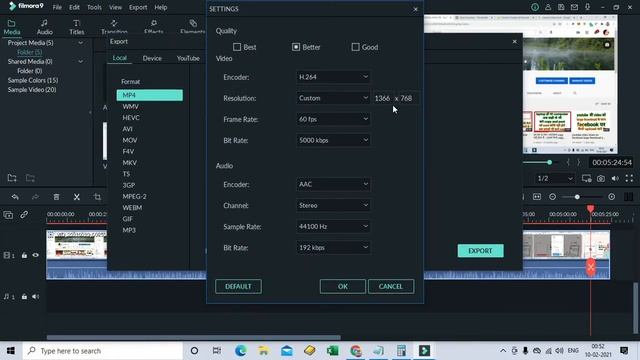Screen dimensions: 640x360
Task: Open the Titles tab in the top toolbar
Action: [x=76, y=27]
